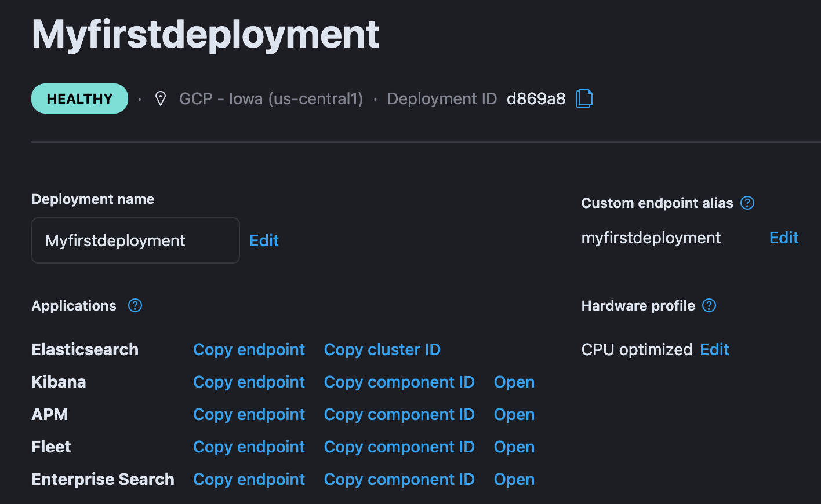Open the Custom endpoint alias help icon
This screenshot has width=821, height=504.
(747, 203)
